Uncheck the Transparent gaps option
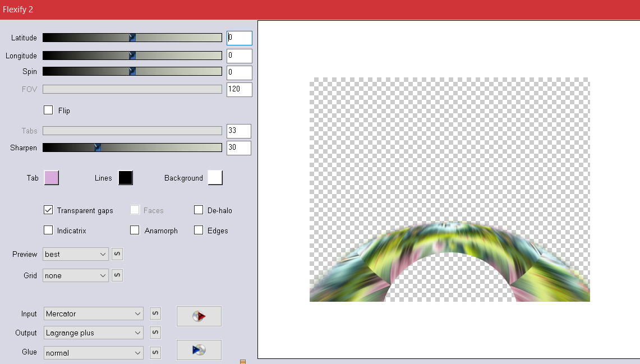 (48, 210)
